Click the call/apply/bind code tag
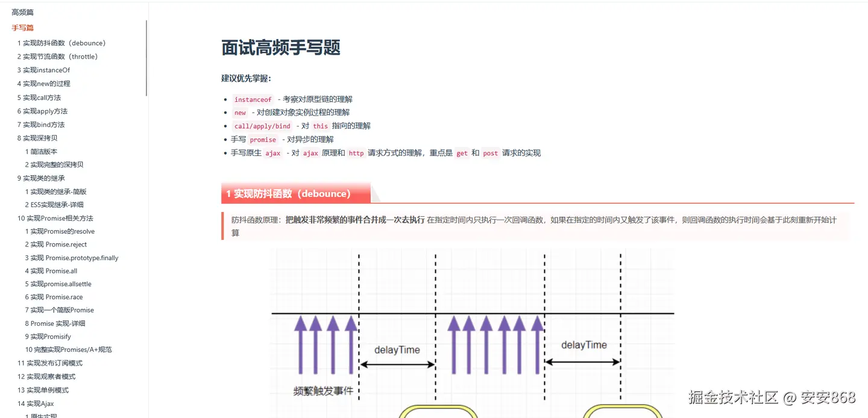 (262, 126)
